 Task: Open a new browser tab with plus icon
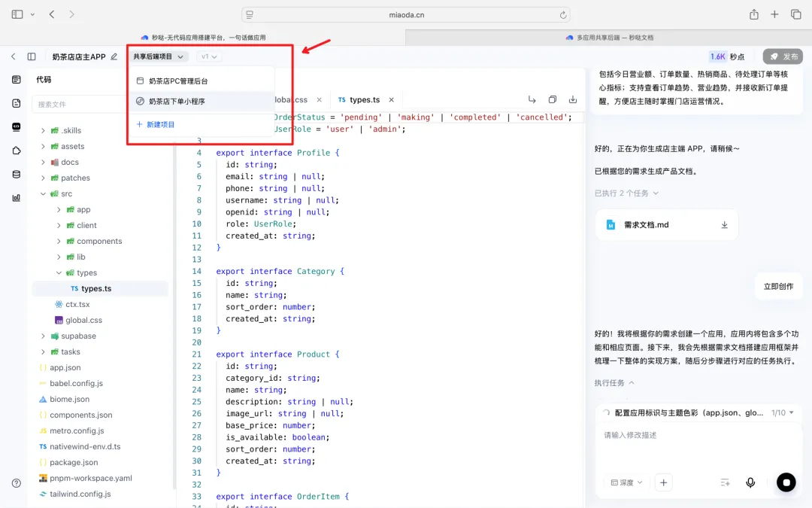(x=774, y=14)
